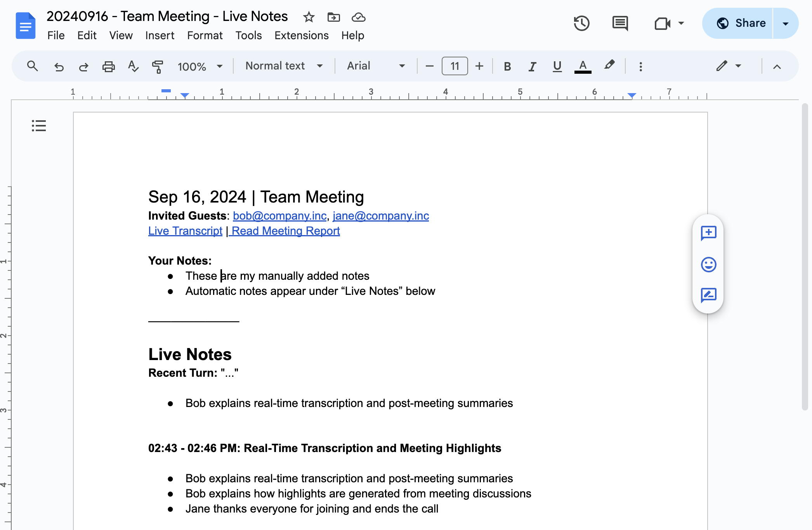The width and height of the screenshot is (812, 530).
Task: Toggle italic formatting
Action: point(532,66)
